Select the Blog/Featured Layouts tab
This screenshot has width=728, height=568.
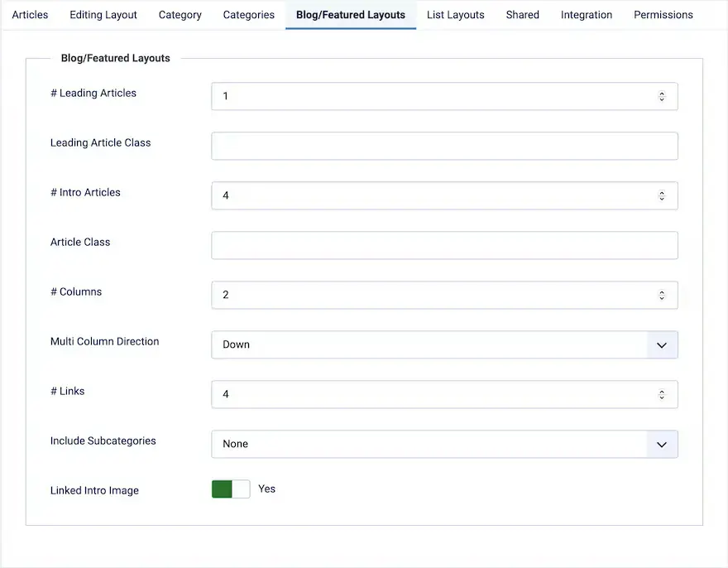pyautogui.click(x=351, y=15)
